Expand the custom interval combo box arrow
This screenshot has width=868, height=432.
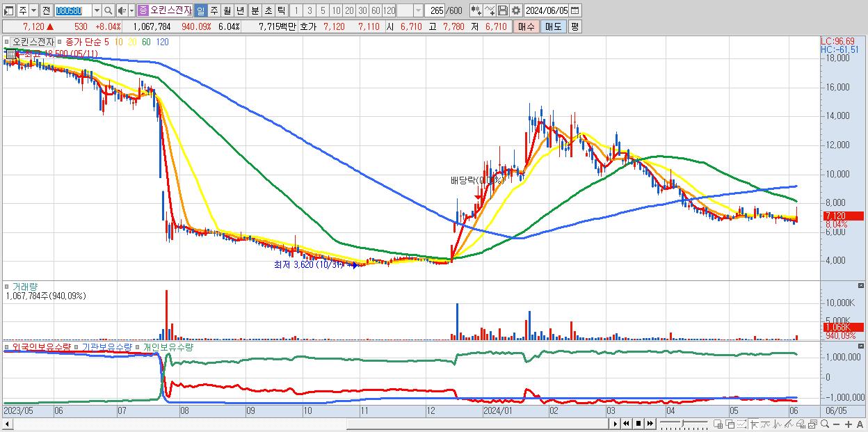click(x=418, y=10)
